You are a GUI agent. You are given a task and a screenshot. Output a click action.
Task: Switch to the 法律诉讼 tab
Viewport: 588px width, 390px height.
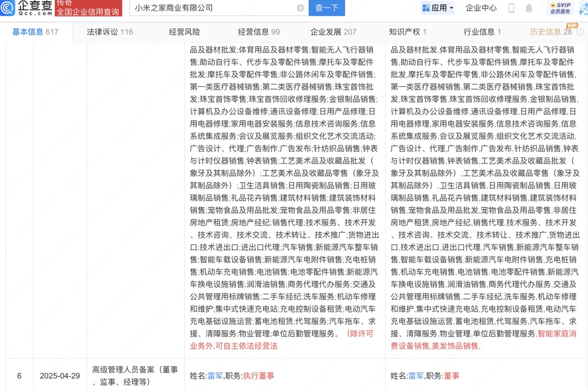[x=110, y=32]
